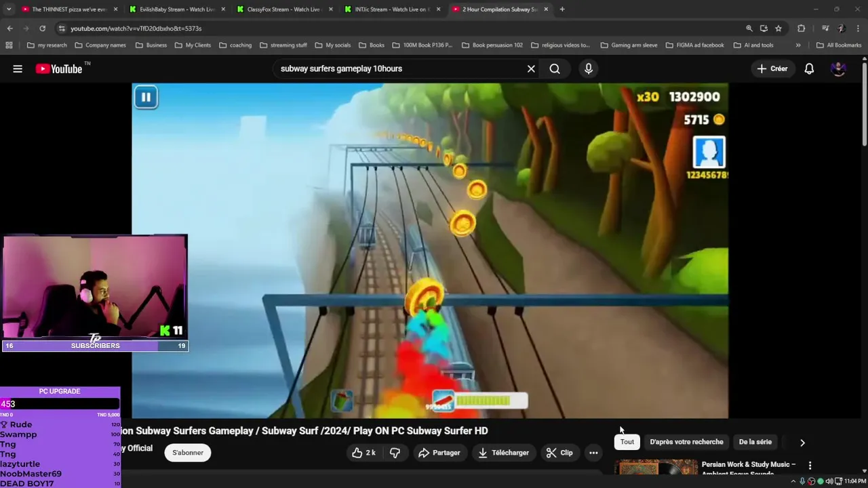Click the microphone icon in system tray
868x488 pixels.
(802, 481)
